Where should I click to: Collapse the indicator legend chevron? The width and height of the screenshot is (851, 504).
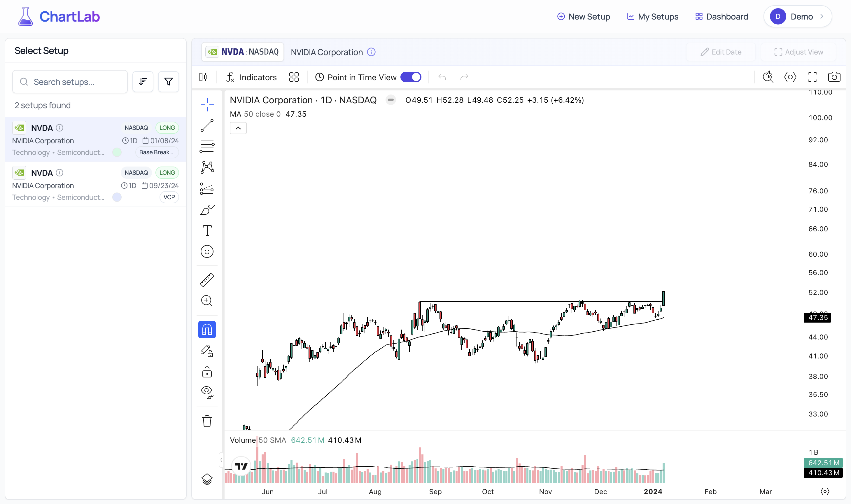(x=238, y=128)
